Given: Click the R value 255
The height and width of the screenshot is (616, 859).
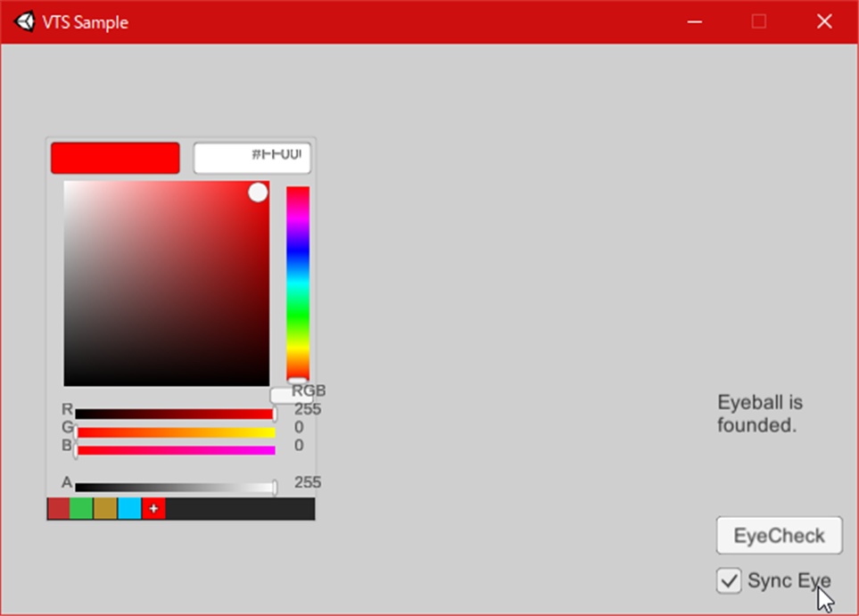Looking at the screenshot, I should pyautogui.click(x=308, y=409).
